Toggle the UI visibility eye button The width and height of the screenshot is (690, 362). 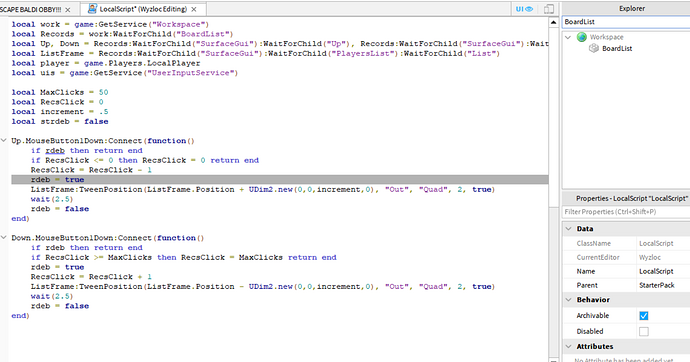pyautogui.click(x=524, y=9)
